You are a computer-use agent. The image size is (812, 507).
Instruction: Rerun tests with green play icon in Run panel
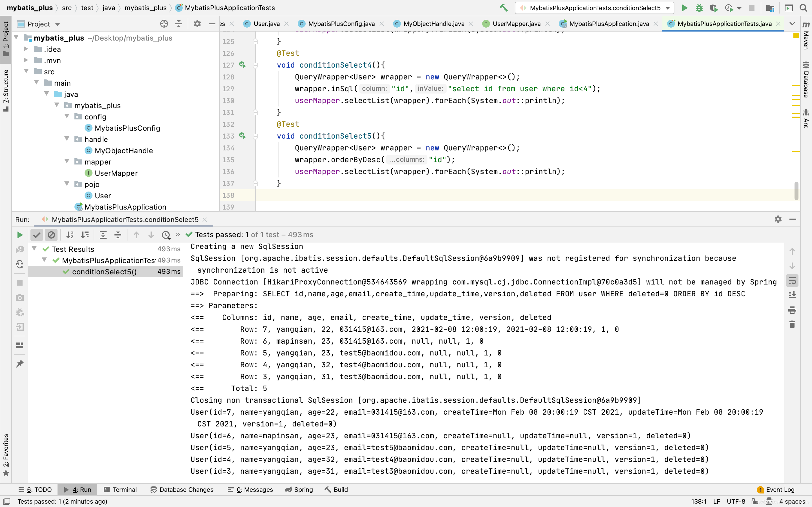click(x=20, y=235)
